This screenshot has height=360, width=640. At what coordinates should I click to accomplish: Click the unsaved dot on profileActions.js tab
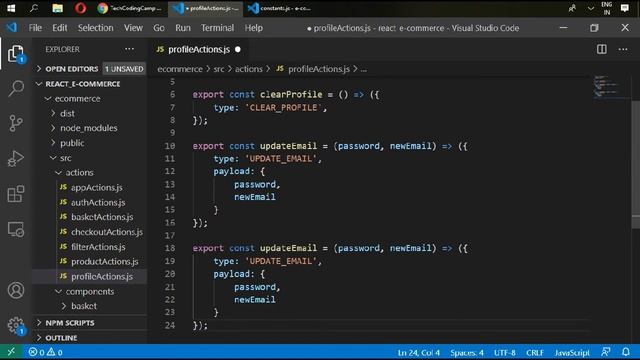(x=238, y=49)
